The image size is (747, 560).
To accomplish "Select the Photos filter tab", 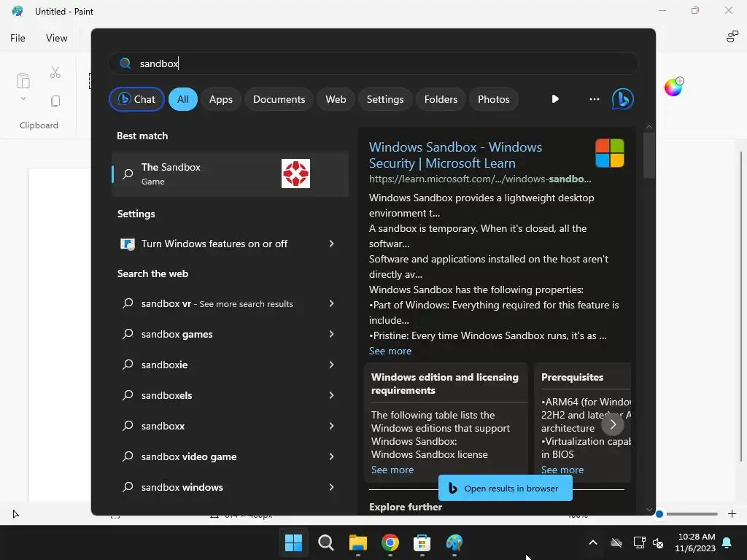I will tap(494, 99).
